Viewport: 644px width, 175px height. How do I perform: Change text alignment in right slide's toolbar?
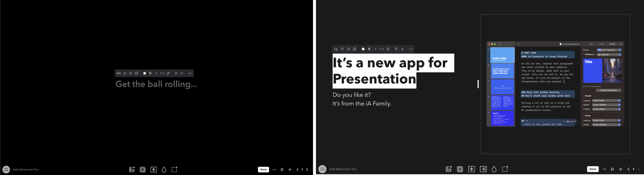pyautogui.click(x=396, y=49)
